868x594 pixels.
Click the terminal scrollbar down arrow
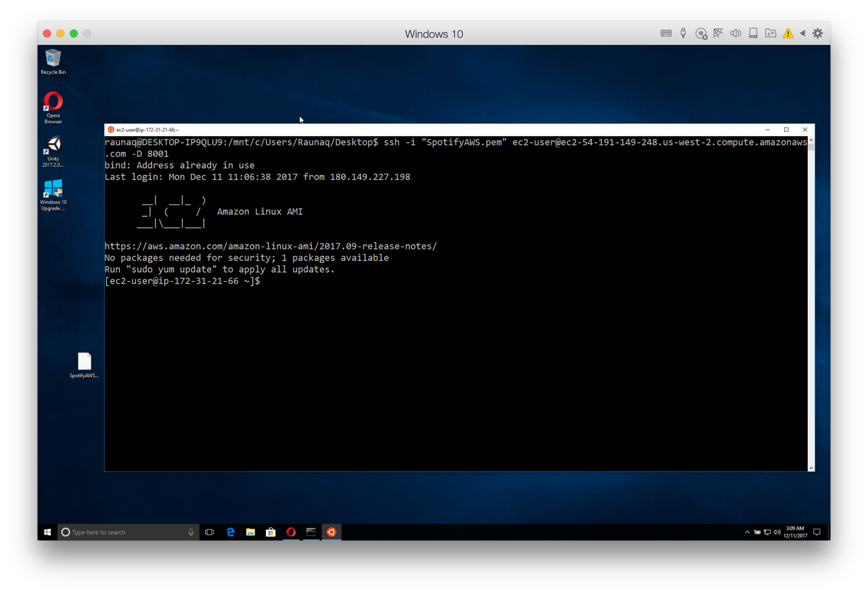(811, 468)
